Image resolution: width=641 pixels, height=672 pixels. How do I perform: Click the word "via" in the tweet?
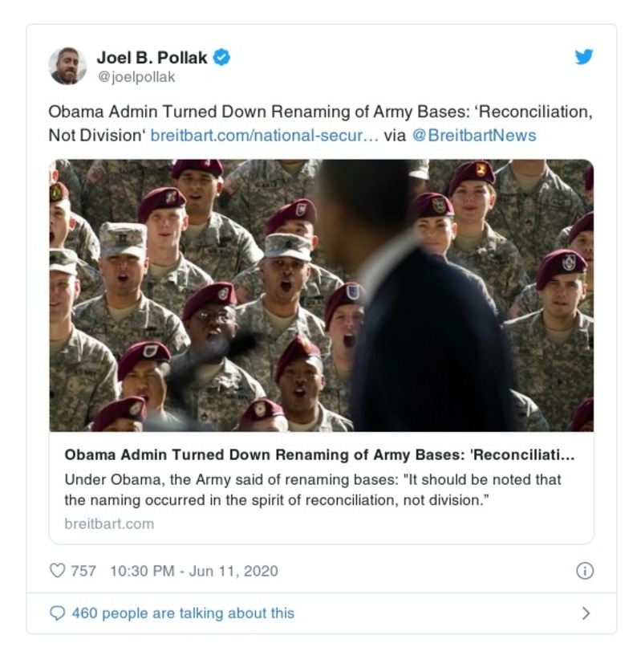click(x=395, y=135)
